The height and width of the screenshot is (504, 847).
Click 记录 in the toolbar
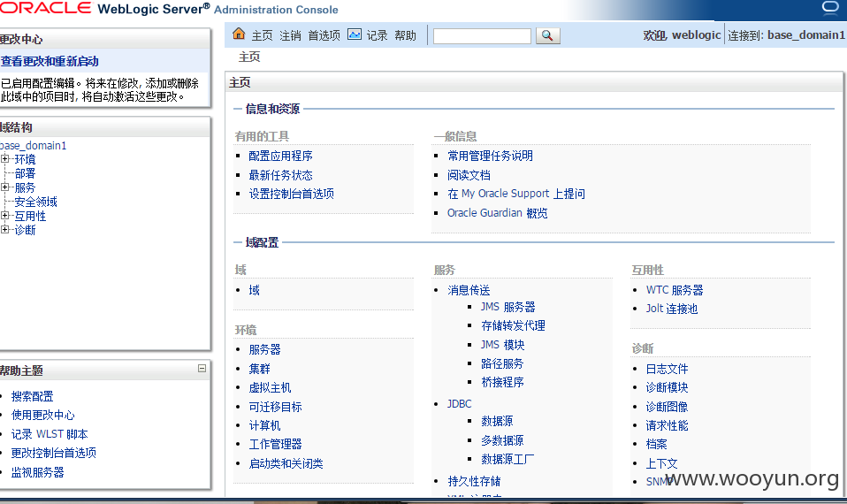[377, 35]
